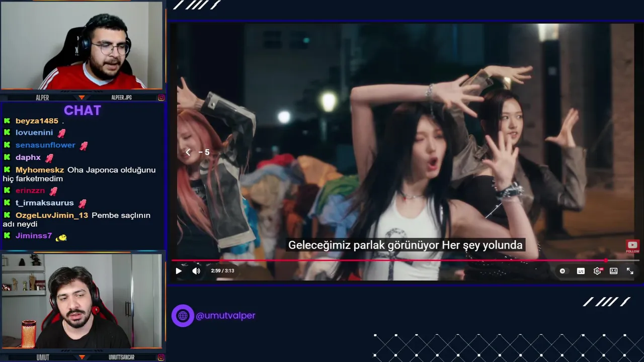This screenshot has width=644, height=362.
Task: Click the username daphx in chat
Action: tap(28, 157)
